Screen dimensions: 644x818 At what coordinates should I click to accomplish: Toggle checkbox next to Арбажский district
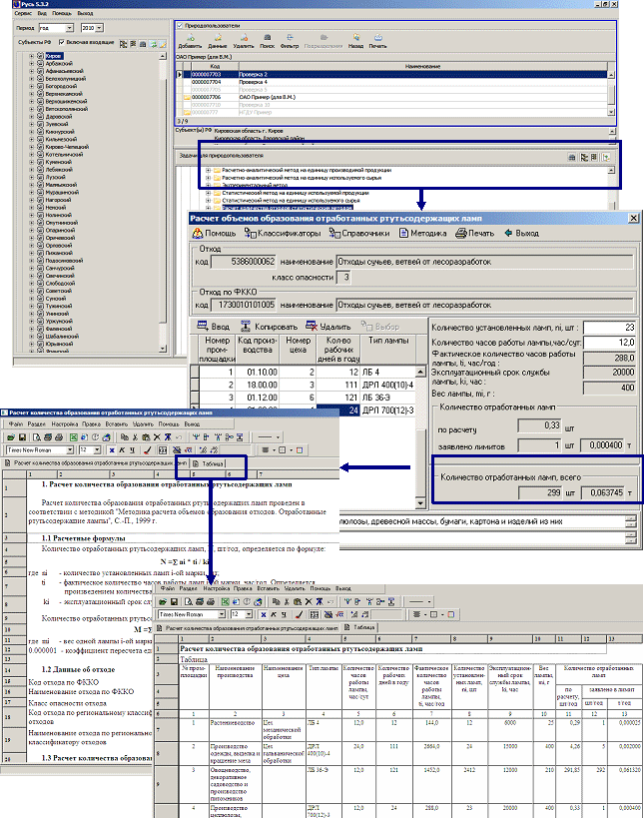click(40, 64)
